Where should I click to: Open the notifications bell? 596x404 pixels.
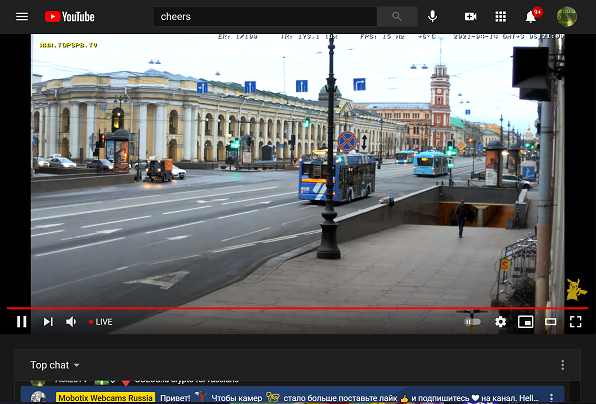click(531, 17)
